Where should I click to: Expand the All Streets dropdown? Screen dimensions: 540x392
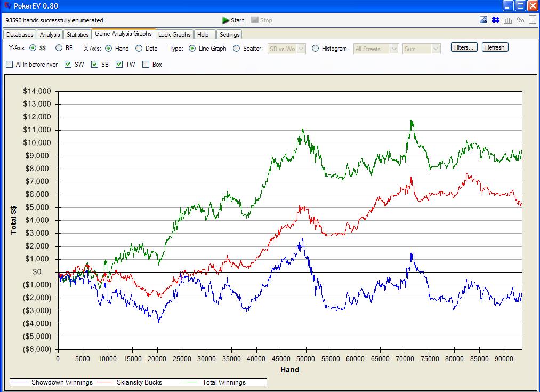[394, 49]
